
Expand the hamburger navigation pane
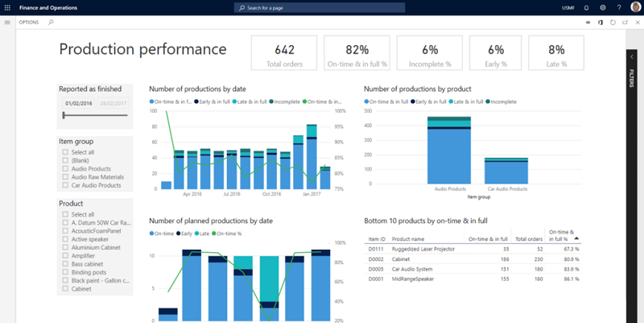click(7, 22)
